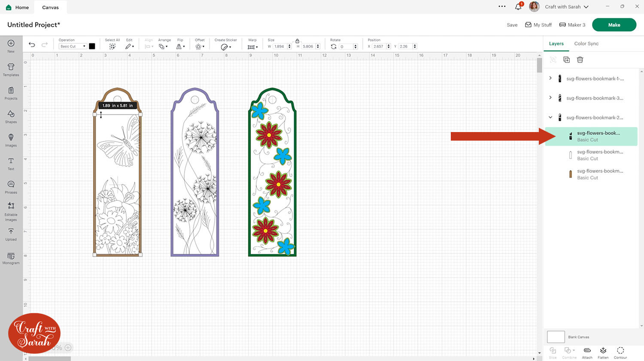The image size is (644, 361).
Task: Switch to the Layers tab
Action: pyautogui.click(x=556, y=44)
